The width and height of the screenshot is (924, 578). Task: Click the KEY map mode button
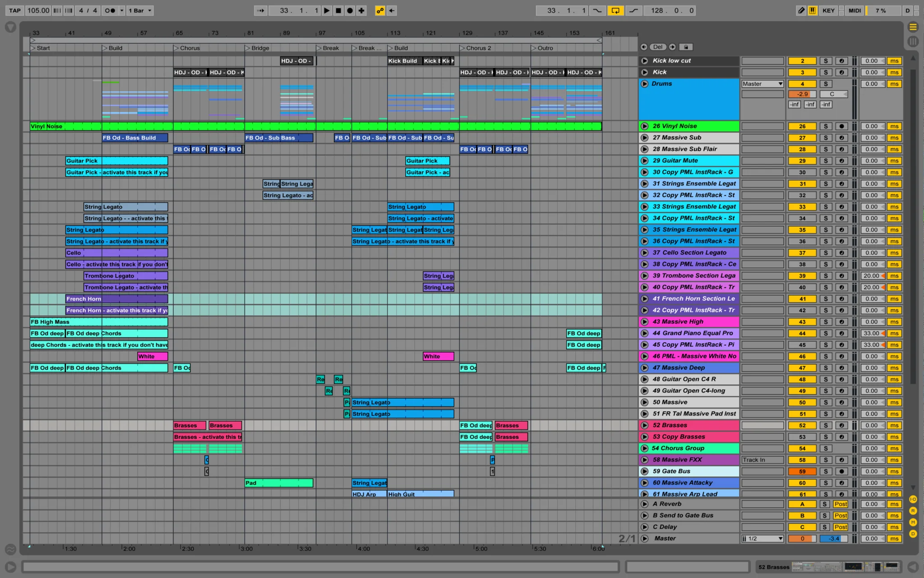click(828, 10)
